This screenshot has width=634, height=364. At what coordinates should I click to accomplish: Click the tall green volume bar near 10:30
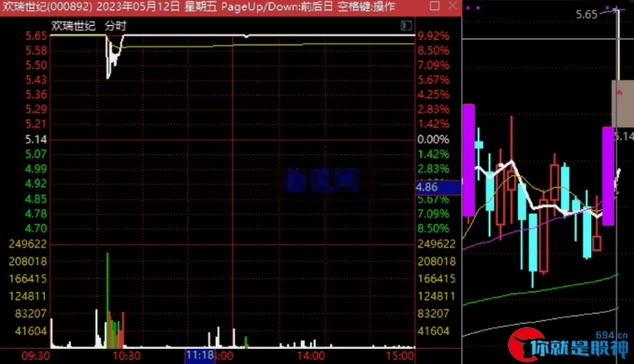pos(107,300)
